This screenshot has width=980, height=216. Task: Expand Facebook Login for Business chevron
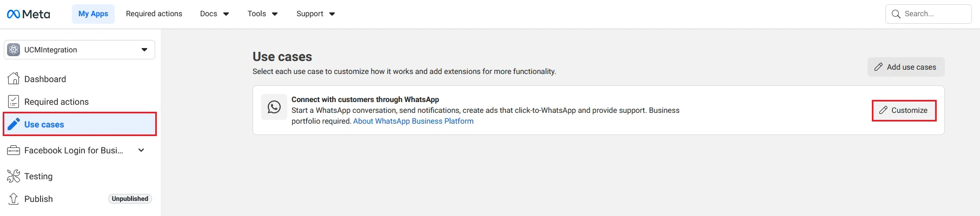click(141, 150)
